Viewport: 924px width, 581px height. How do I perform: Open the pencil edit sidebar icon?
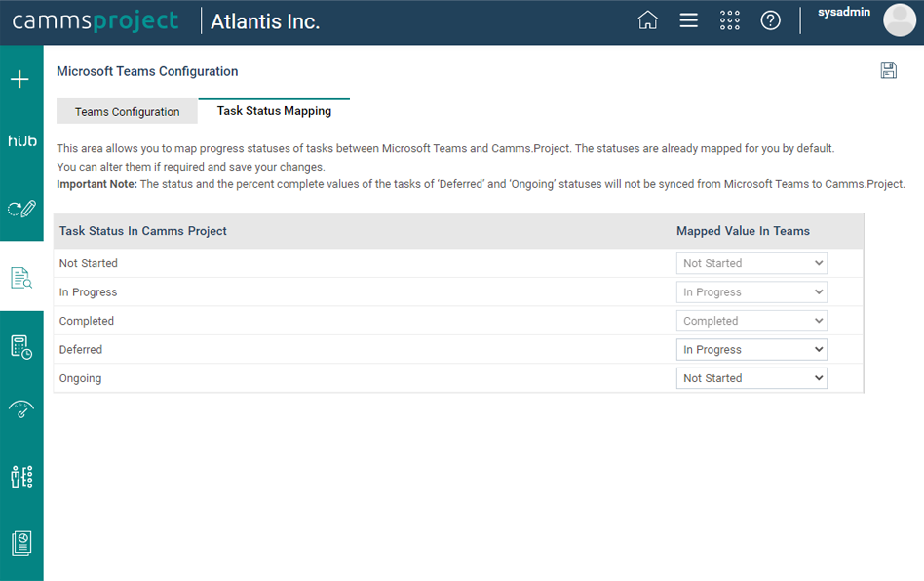[x=21, y=209]
